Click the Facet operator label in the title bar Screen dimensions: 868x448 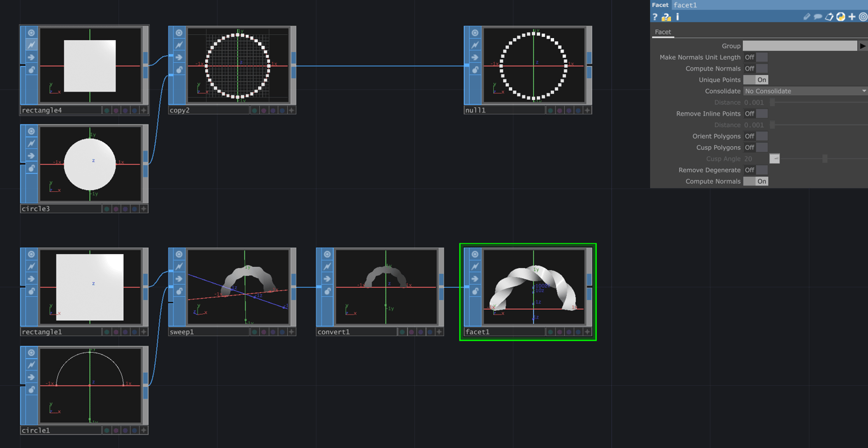click(660, 5)
